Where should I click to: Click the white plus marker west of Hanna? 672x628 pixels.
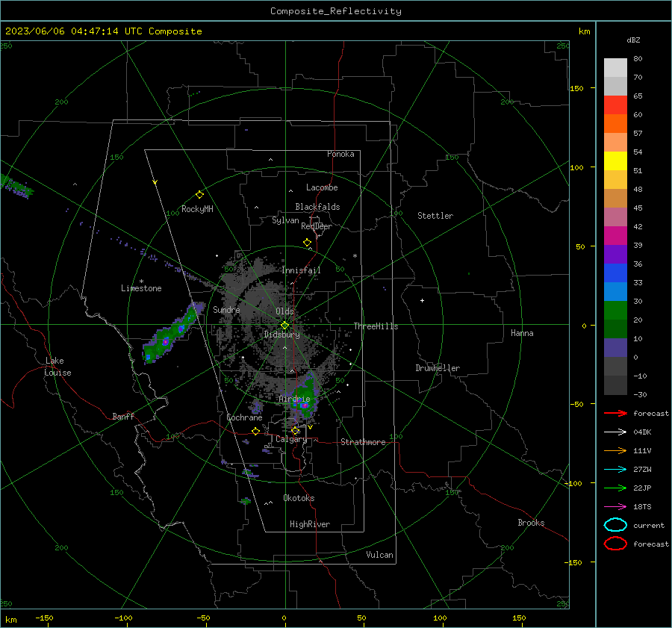pos(422,300)
